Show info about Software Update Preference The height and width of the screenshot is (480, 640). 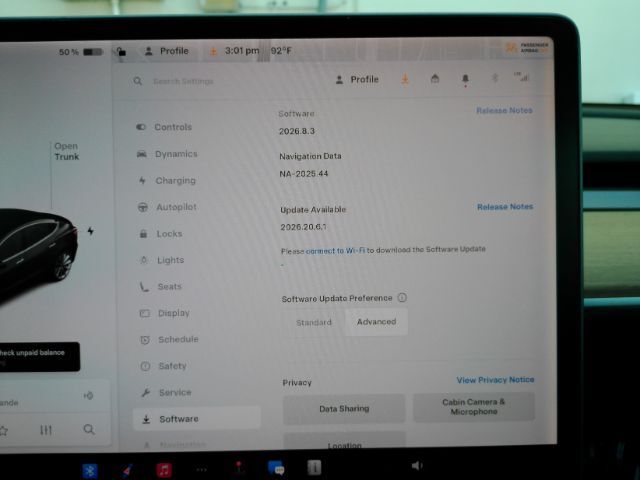click(402, 298)
